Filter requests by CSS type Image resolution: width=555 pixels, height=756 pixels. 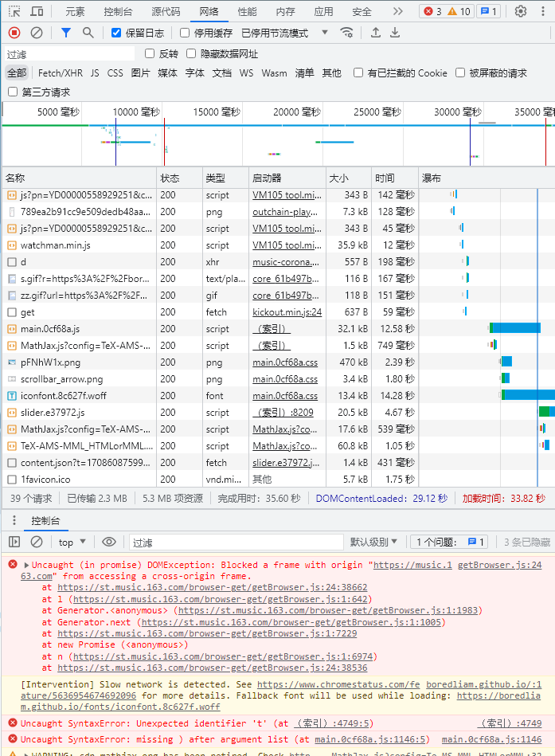coord(115,72)
